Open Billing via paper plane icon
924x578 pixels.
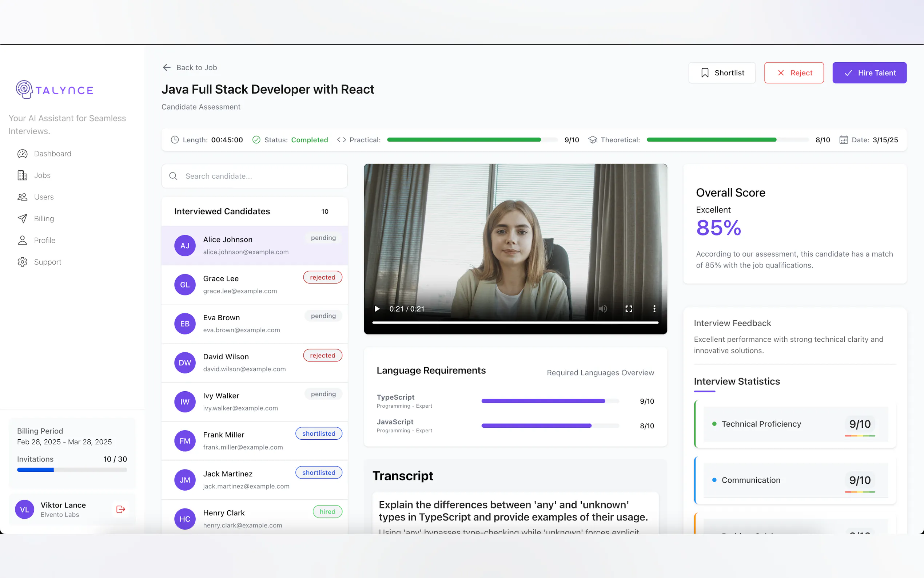pyautogui.click(x=23, y=219)
